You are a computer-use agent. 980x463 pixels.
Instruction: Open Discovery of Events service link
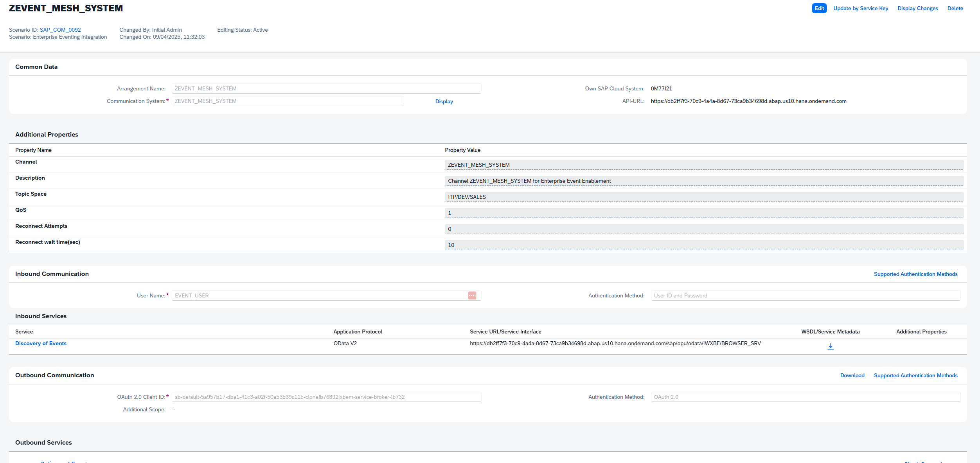[x=41, y=343]
